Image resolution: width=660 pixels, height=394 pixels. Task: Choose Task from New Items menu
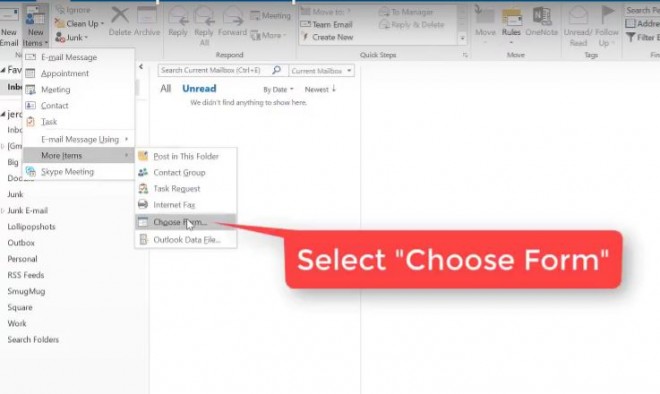pos(79,122)
